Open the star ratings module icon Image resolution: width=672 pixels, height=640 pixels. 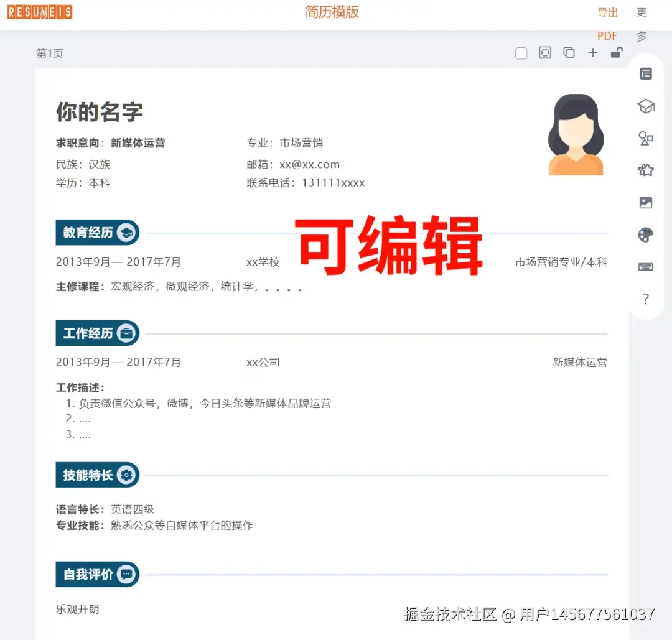tap(645, 170)
